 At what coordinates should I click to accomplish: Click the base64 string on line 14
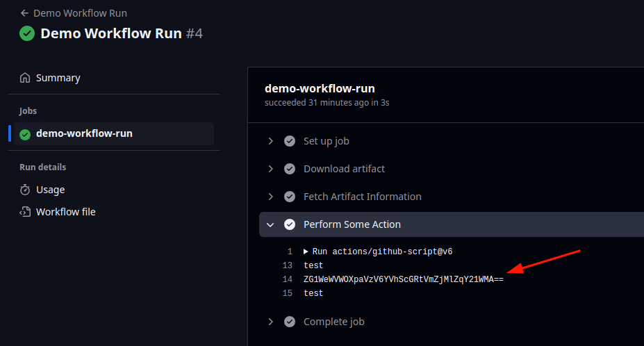coord(404,279)
